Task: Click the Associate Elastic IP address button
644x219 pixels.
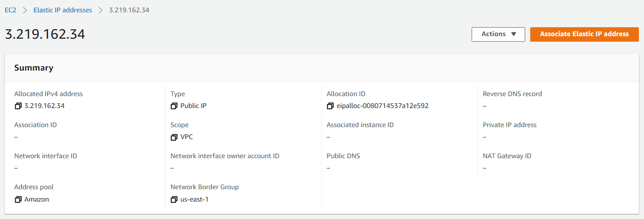Action: coord(584,34)
